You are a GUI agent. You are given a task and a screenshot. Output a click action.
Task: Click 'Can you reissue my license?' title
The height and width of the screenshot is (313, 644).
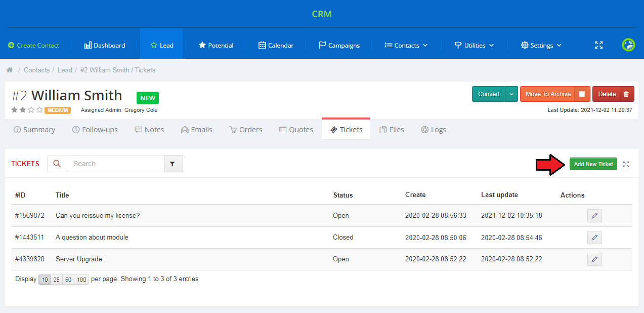(98, 215)
